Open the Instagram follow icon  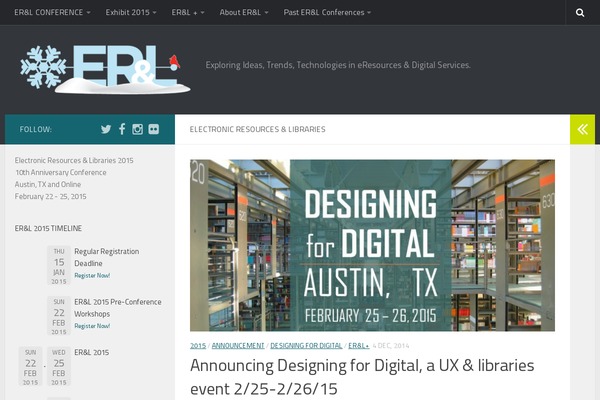(137, 129)
